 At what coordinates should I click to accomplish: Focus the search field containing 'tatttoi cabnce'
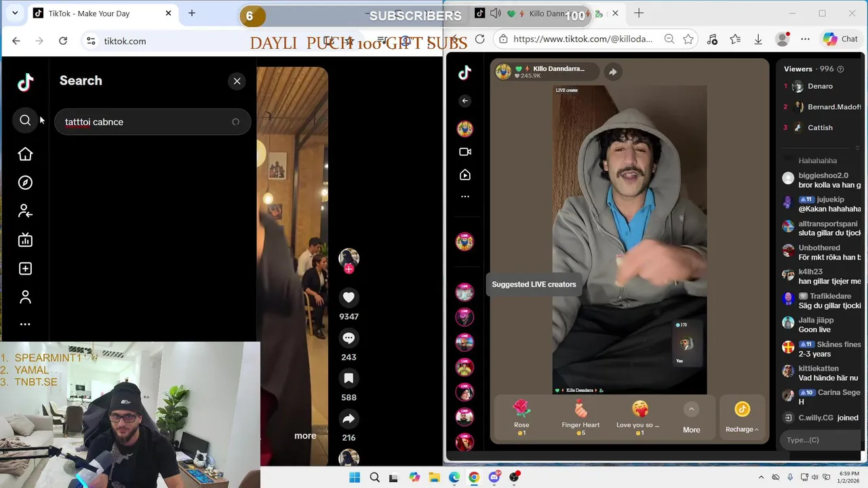pos(153,122)
